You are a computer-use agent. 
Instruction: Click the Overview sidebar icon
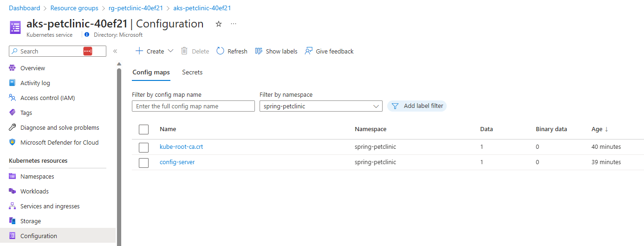(x=13, y=68)
